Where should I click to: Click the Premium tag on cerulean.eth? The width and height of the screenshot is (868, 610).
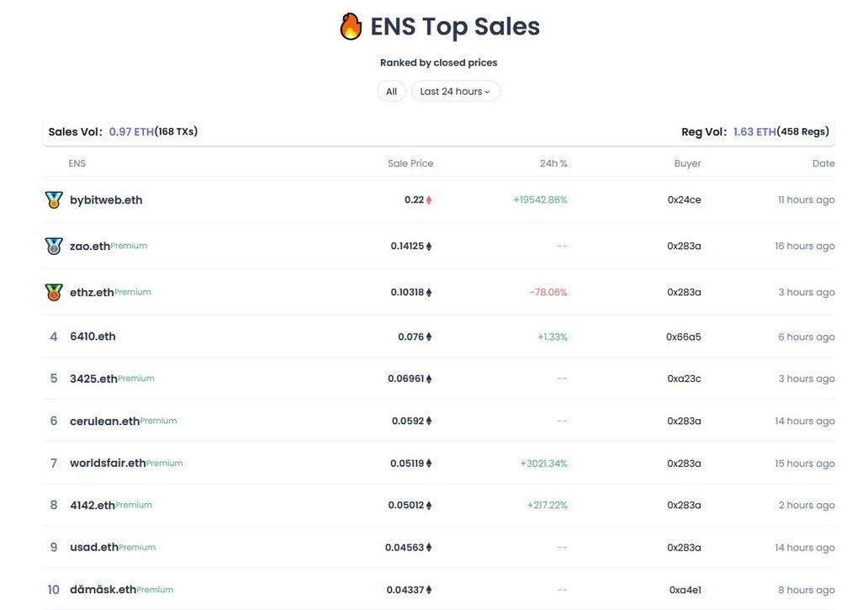coord(158,421)
